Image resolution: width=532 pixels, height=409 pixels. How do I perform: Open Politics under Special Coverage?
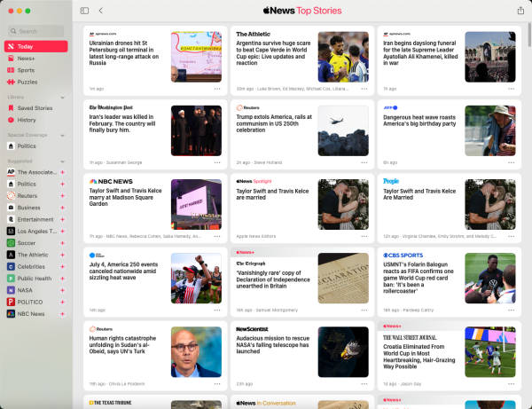point(36,146)
